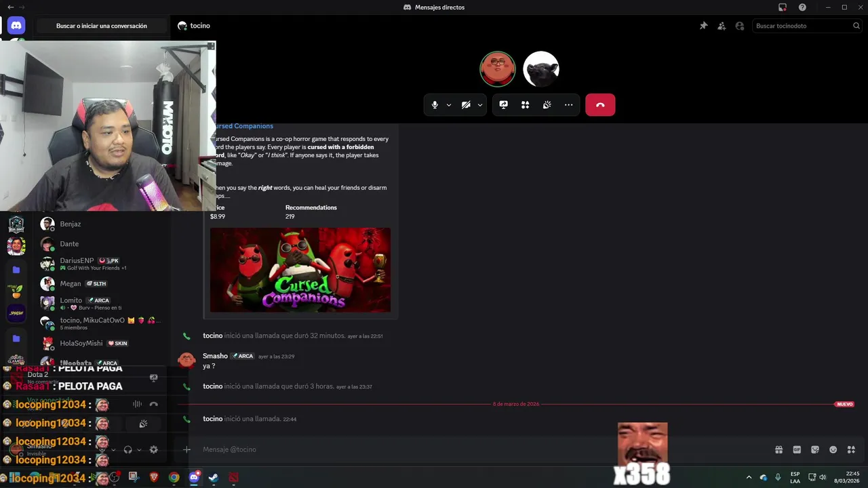
Task: Turn on camera in call controls
Action: 466,105
